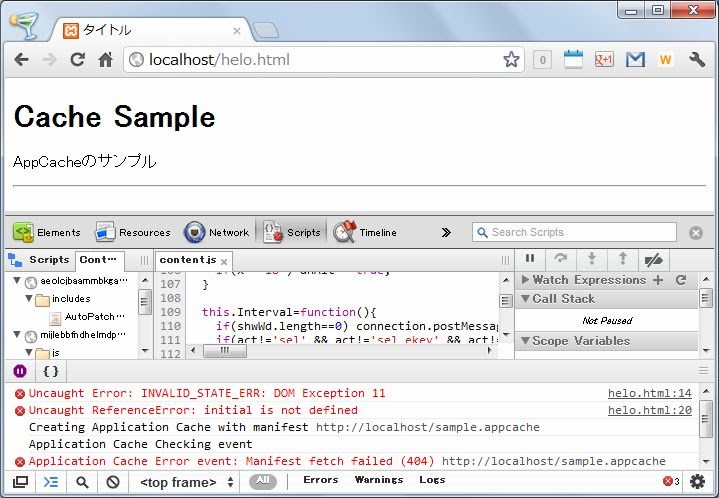Toggle pretty print braces button

click(50, 371)
